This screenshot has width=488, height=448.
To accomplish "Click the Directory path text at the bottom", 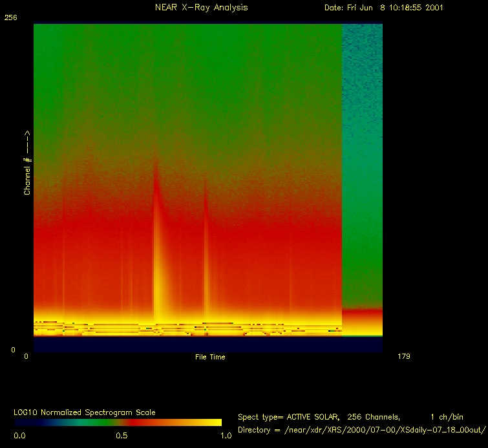I will pyautogui.click(x=361, y=430).
